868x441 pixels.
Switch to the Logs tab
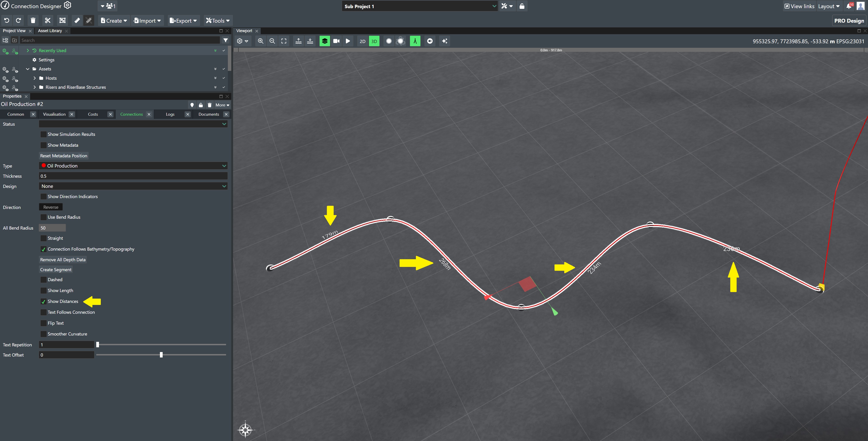coord(170,115)
